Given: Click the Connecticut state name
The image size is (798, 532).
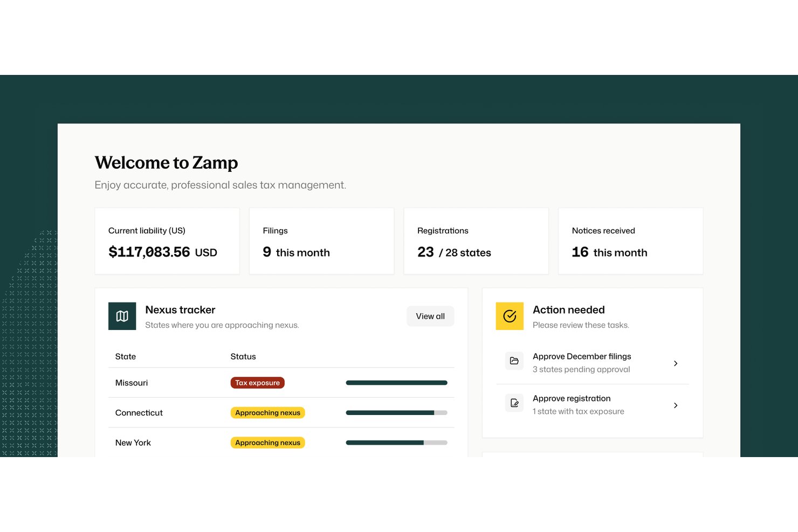Looking at the screenshot, I should tap(139, 413).
